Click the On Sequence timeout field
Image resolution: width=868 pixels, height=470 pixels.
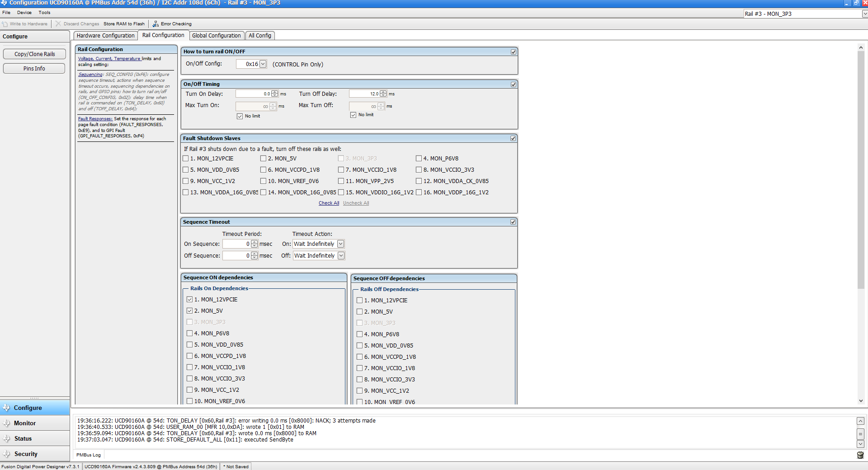pos(237,244)
